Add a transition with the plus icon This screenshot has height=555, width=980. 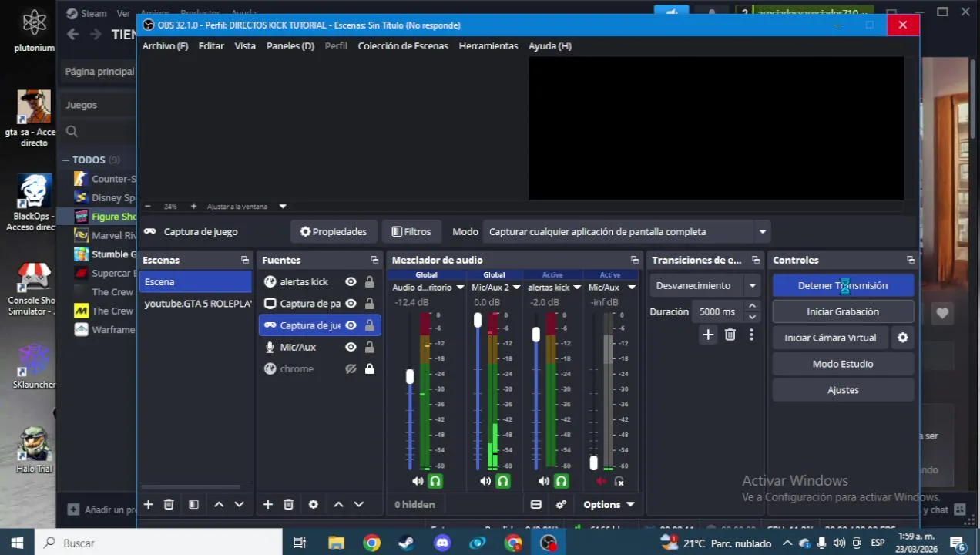pyautogui.click(x=708, y=335)
